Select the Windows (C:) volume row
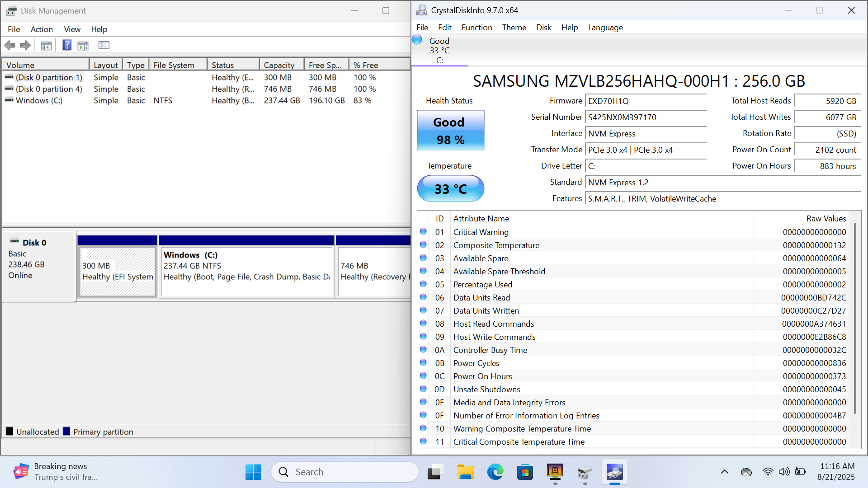 [x=39, y=100]
